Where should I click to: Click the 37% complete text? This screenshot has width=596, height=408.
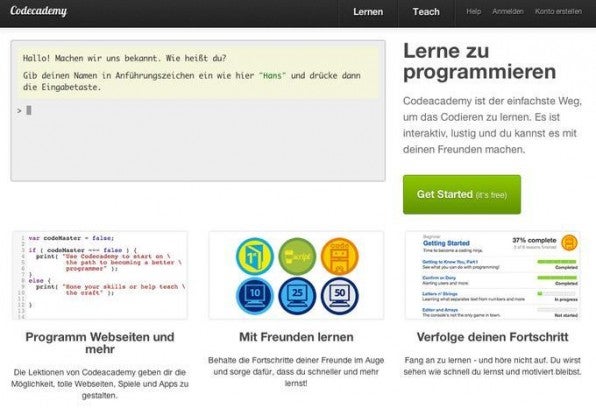pyautogui.click(x=534, y=240)
